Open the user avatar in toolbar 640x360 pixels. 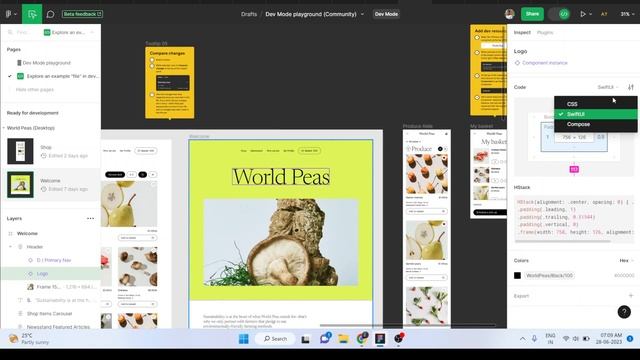(x=509, y=14)
